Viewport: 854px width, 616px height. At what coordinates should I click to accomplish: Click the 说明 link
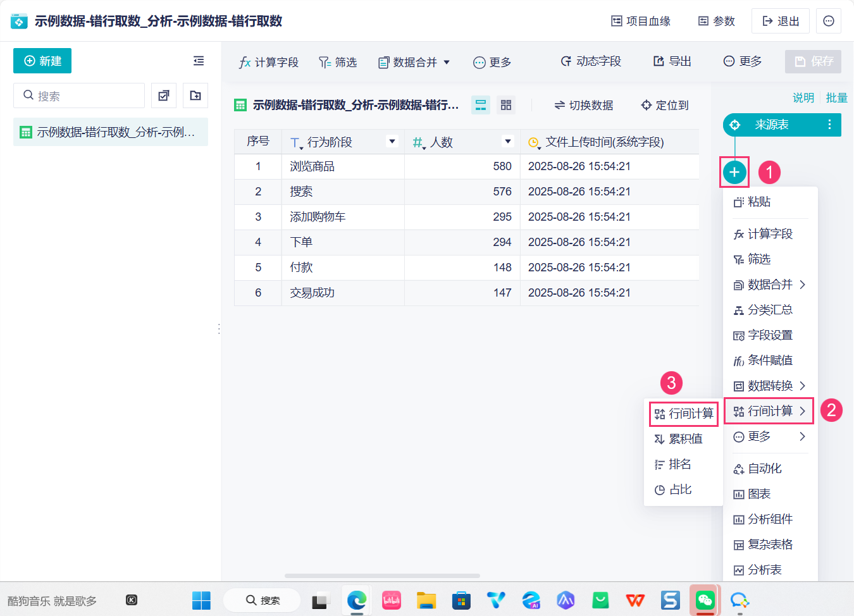(803, 97)
